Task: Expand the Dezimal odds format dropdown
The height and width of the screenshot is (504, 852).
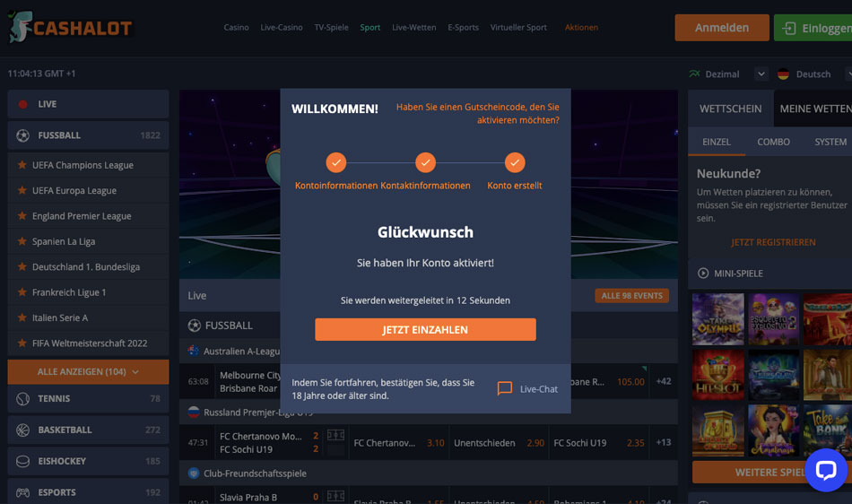Action: tap(761, 74)
